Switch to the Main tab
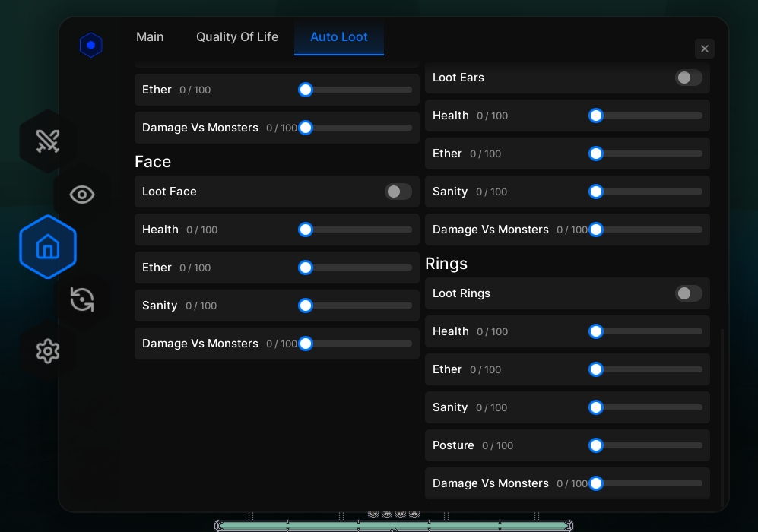 pos(150,36)
